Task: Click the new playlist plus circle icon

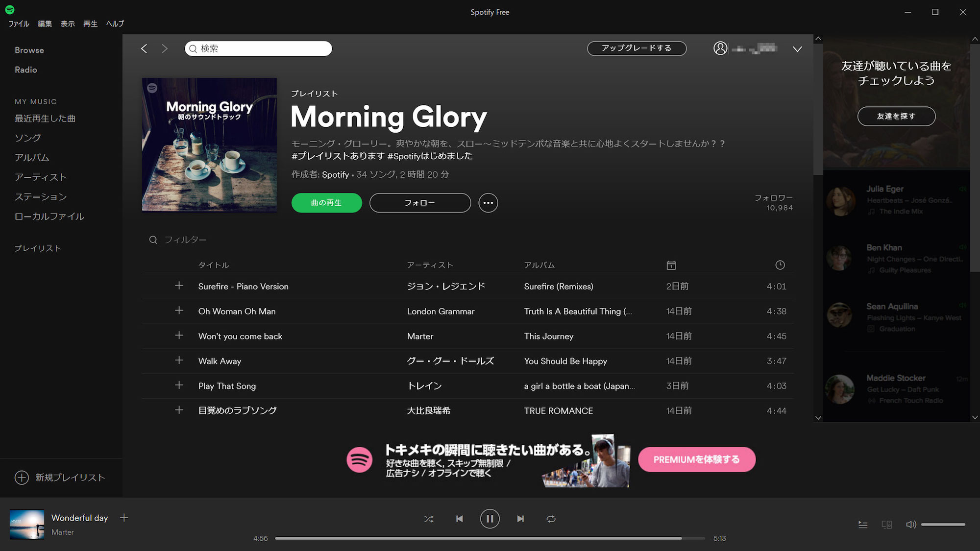Action: 22,478
